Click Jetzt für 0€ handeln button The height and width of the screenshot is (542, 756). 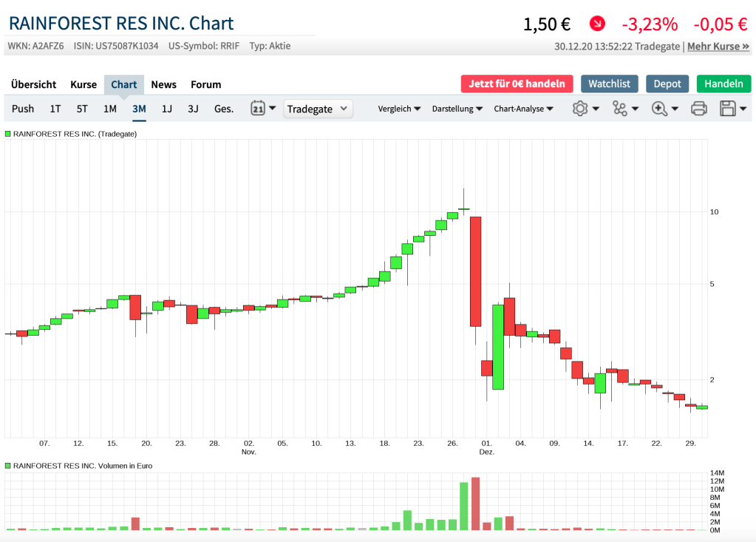[x=517, y=84]
